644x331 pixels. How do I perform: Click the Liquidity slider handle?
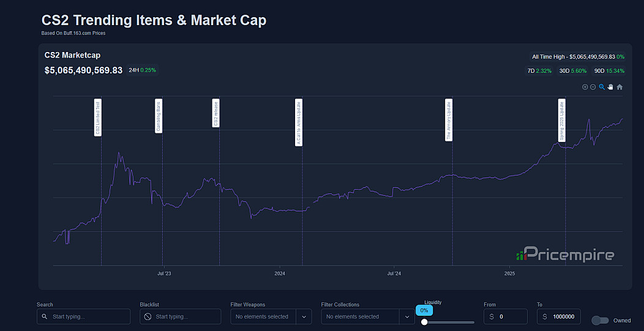click(424, 322)
